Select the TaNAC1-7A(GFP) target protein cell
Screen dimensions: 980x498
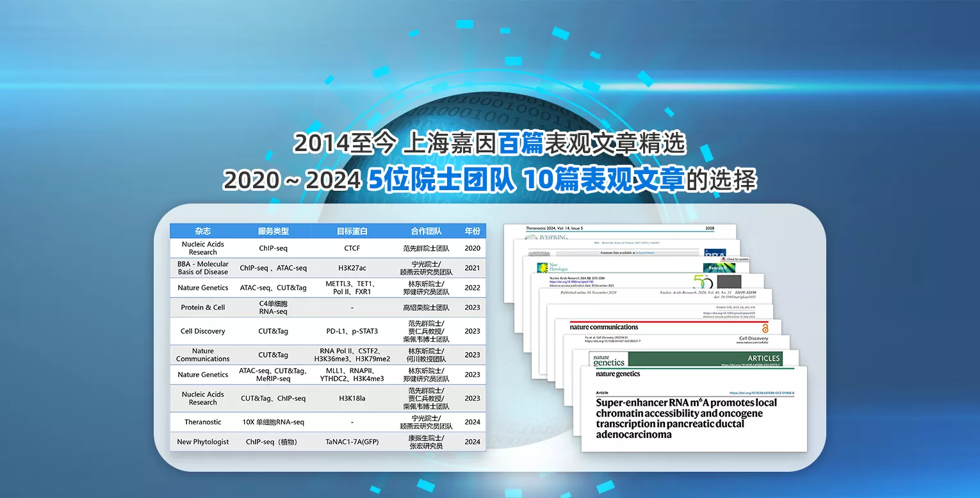pos(352,442)
